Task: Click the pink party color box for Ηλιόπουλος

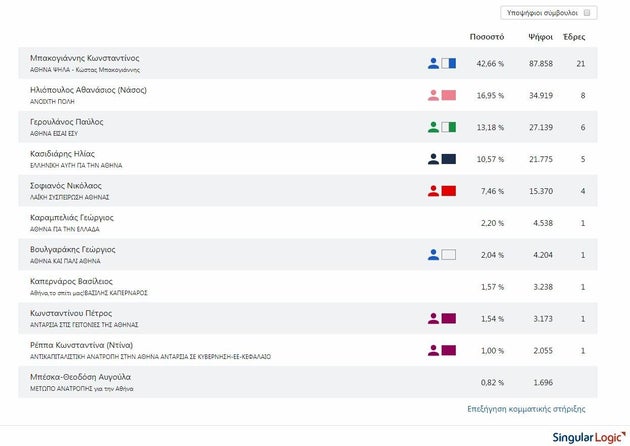Action: [449, 95]
